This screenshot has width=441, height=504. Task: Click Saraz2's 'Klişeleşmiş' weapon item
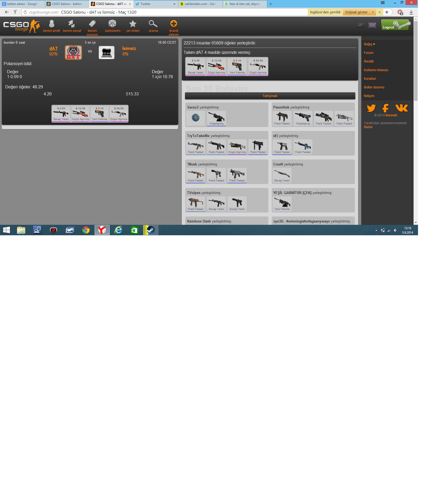(x=216, y=118)
